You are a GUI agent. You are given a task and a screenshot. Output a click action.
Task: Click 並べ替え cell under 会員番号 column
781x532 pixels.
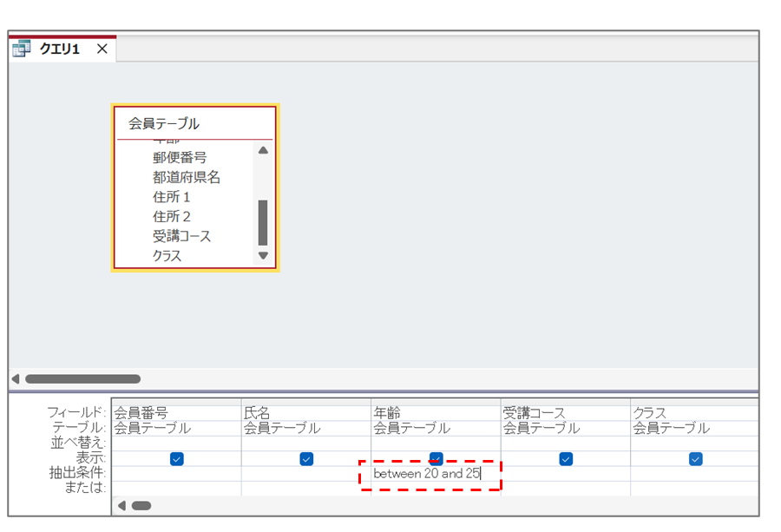[176, 443]
